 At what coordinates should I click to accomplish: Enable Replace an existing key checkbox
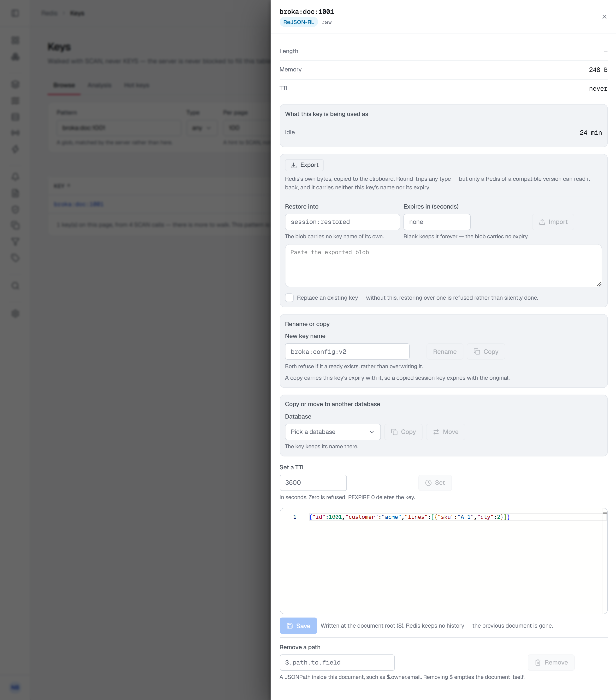point(289,297)
